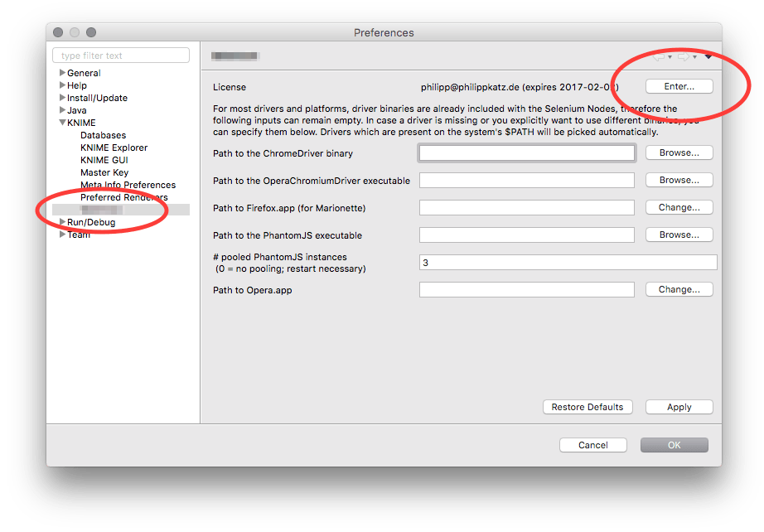Screen dimensions: 764x532
Task: Click the filter text search field
Action: click(x=121, y=56)
